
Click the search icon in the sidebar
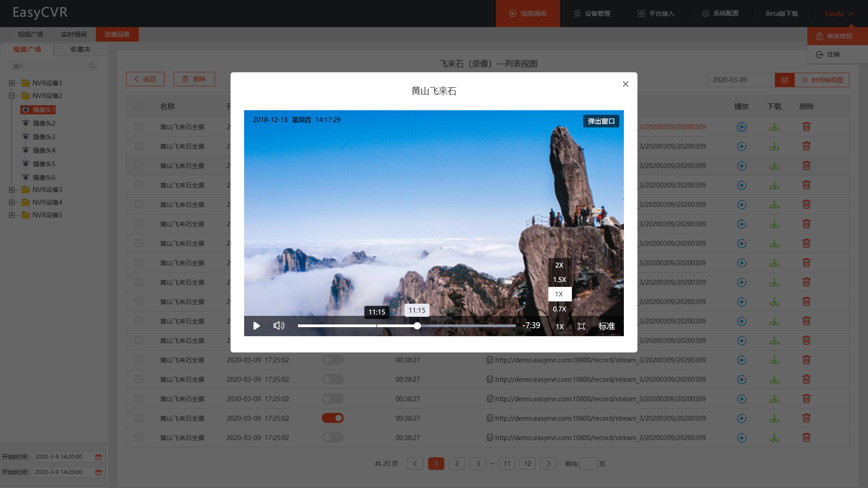[92, 66]
